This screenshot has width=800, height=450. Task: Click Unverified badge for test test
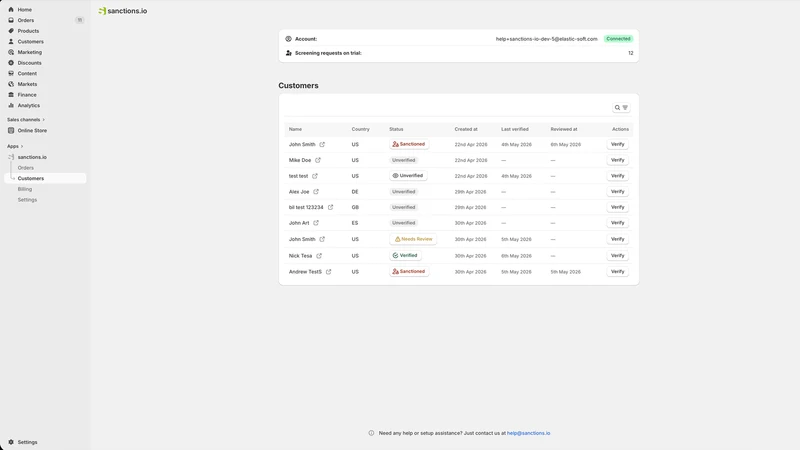pos(408,176)
